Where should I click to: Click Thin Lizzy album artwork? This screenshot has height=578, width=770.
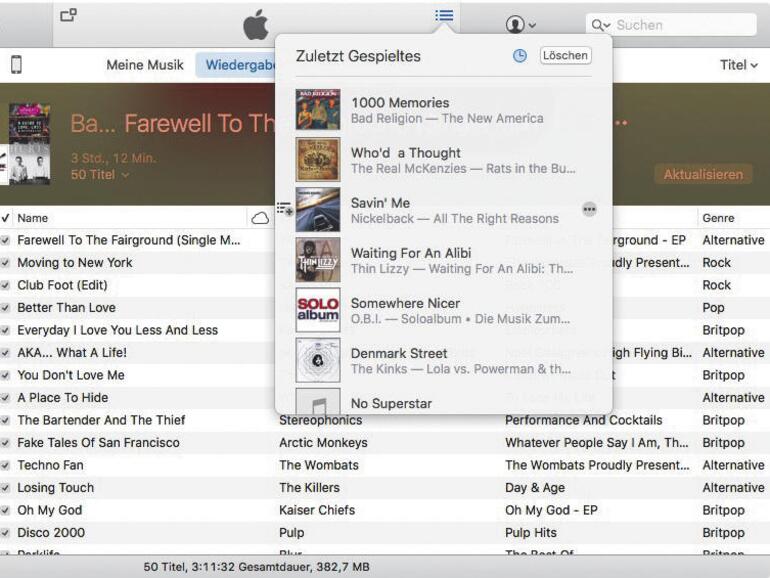click(x=318, y=260)
